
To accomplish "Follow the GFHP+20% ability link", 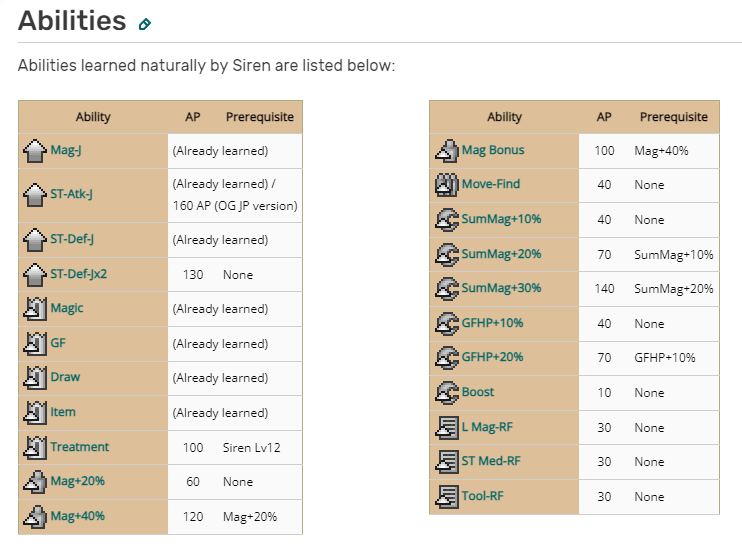I will coord(492,357).
